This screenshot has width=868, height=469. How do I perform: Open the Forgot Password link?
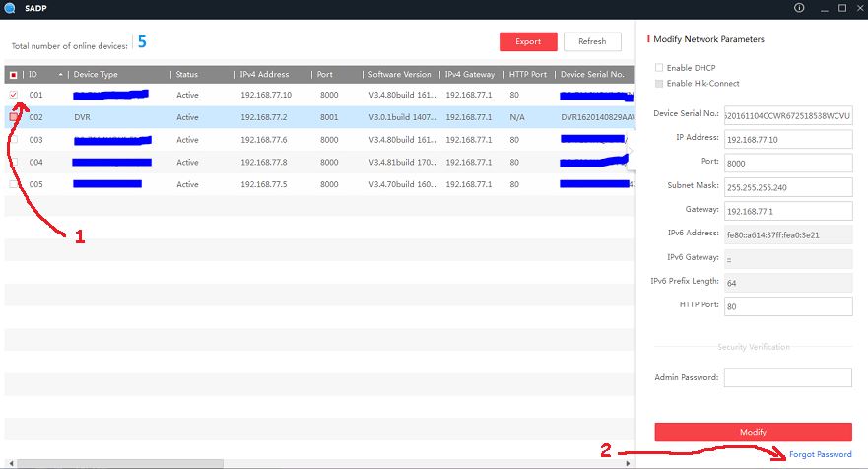point(820,454)
